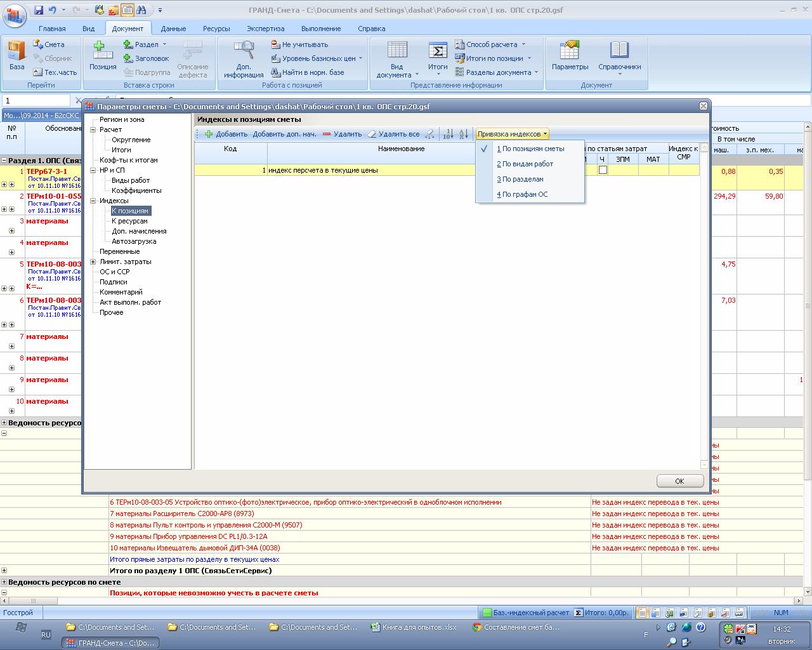Select 'К ресурсам' in settings tree
The width and height of the screenshot is (812, 650).
tap(129, 221)
